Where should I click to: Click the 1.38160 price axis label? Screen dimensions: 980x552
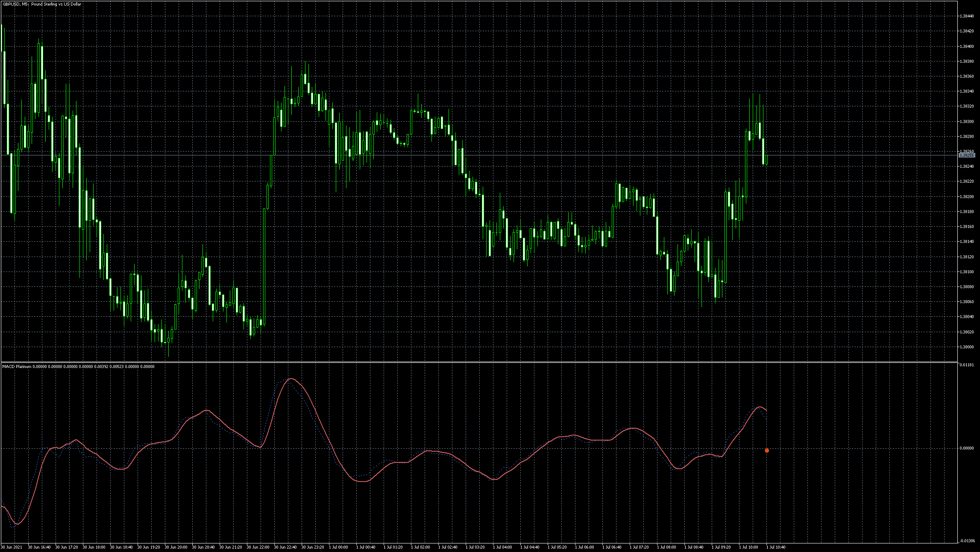(966, 227)
